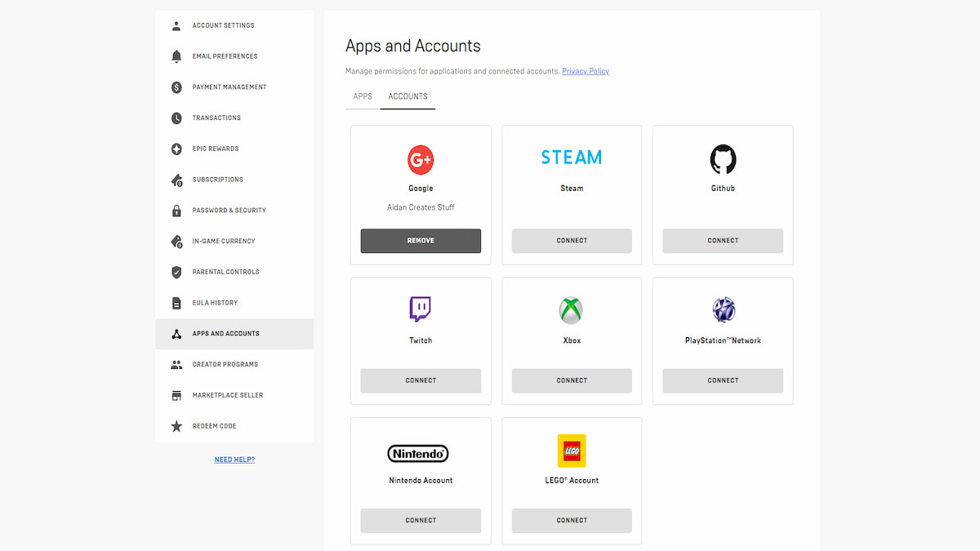980x551 pixels.
Task: Click the Transactions clock icon
Action: 176,118
